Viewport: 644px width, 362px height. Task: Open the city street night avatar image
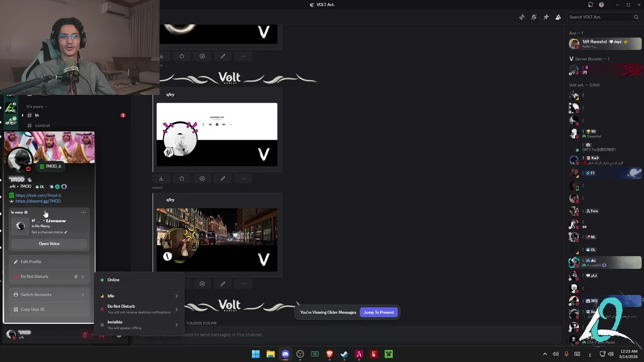[217, 240]
